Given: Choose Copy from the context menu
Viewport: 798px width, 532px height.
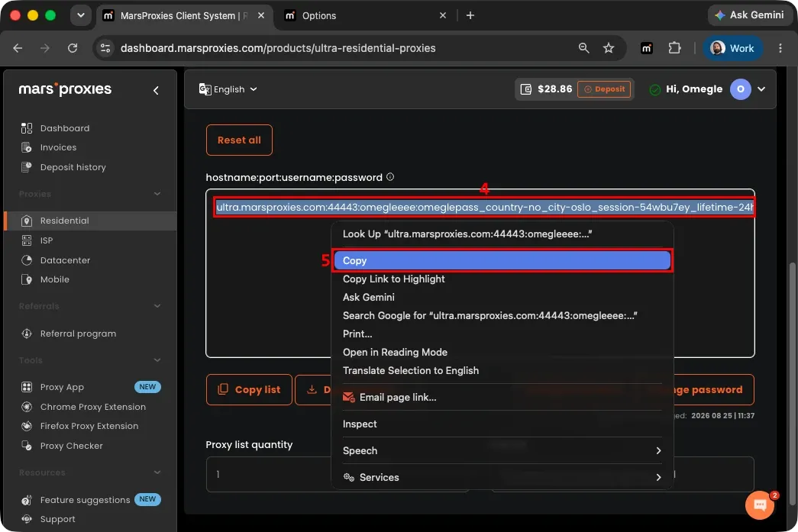Looking at the screenshot, I should (x=502, y=260).
